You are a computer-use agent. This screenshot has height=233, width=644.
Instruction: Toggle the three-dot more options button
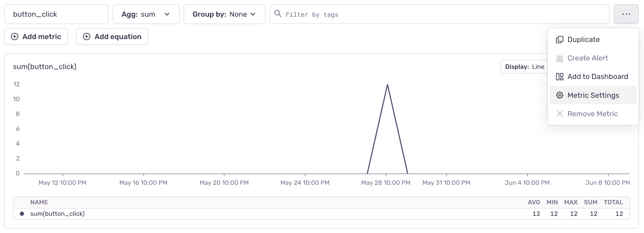pyautogui.click(x=626, y=14)
